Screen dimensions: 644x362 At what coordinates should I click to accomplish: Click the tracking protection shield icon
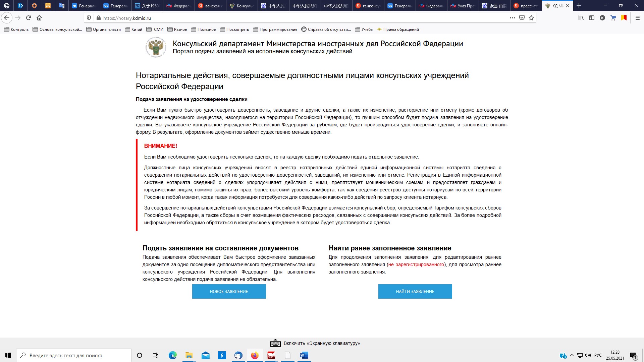pyautogui.click(x=89, y=18)
